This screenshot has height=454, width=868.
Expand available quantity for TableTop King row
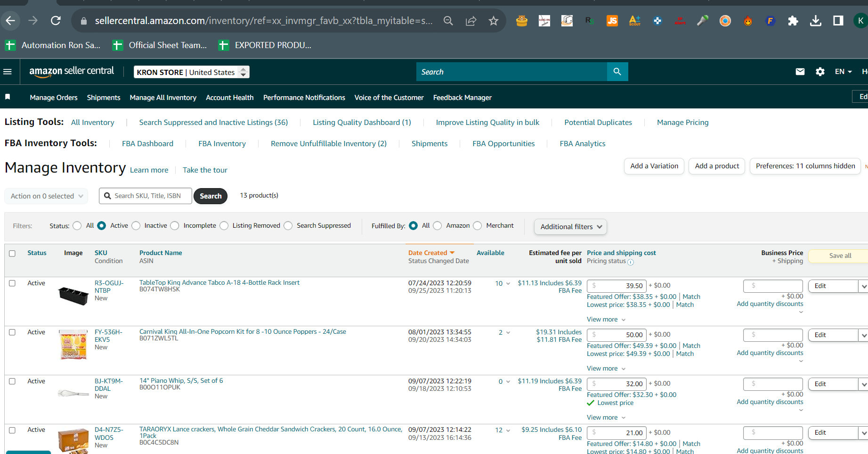pyautogui.click(x=508, y=284)
